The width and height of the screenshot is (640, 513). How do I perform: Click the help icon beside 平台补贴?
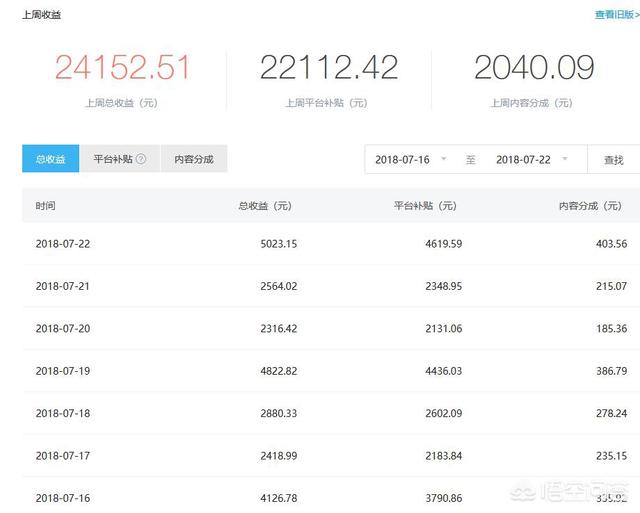(141, 159)
